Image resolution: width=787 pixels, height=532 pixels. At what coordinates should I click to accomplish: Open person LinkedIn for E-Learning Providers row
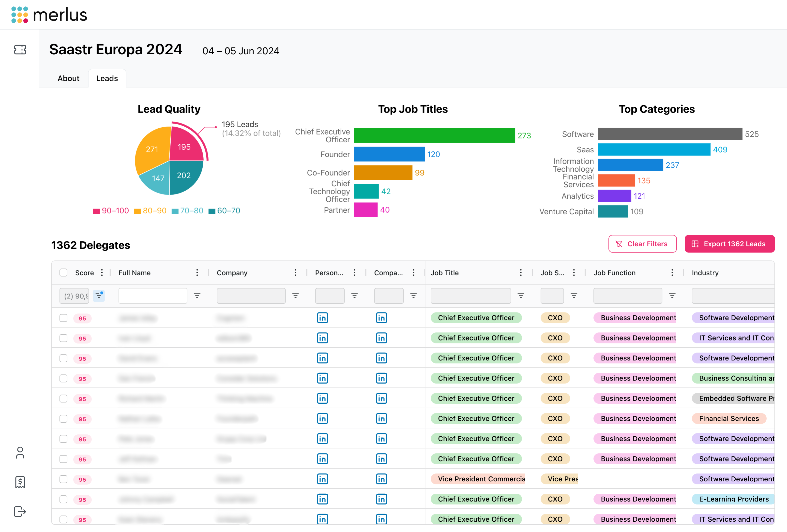(x=322, y=499)
